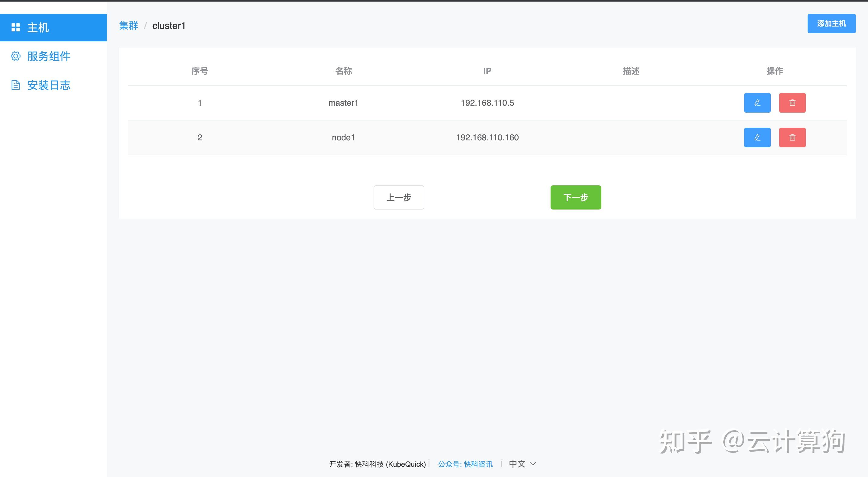Screen dimensions: 868x477
Task: Delete the master1 host entry
Action: [x=792, y=103]
